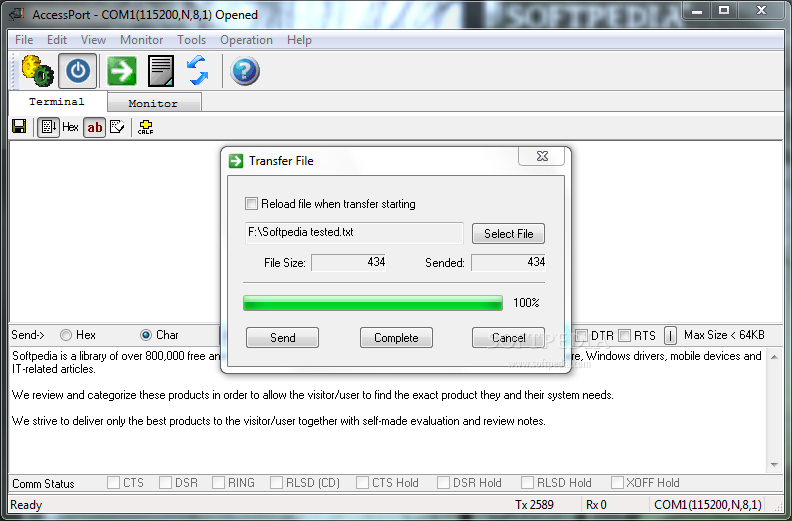Viewport: 792px width, 521px height.
Task: Open help with the question mark icon
Action: (245, 71)
